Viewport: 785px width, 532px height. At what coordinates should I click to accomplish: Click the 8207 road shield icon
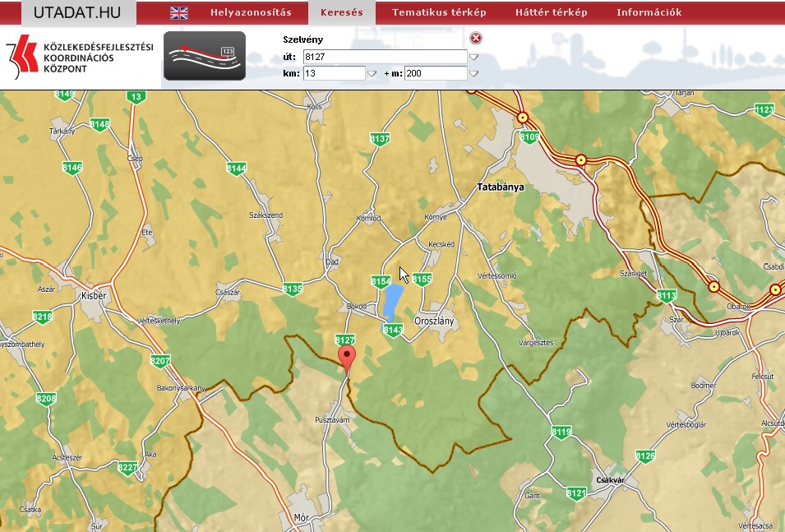tap(160, 361)
